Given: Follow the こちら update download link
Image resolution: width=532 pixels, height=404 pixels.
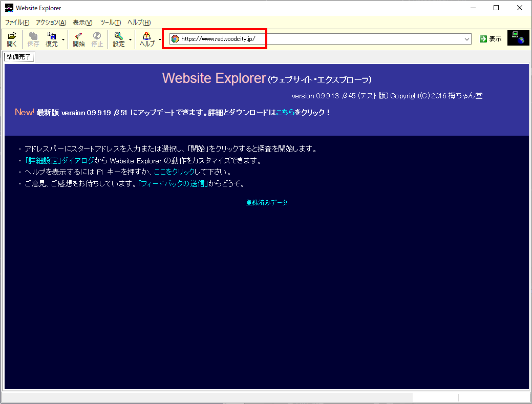Looking at the screenshot, I should point(285,112).
